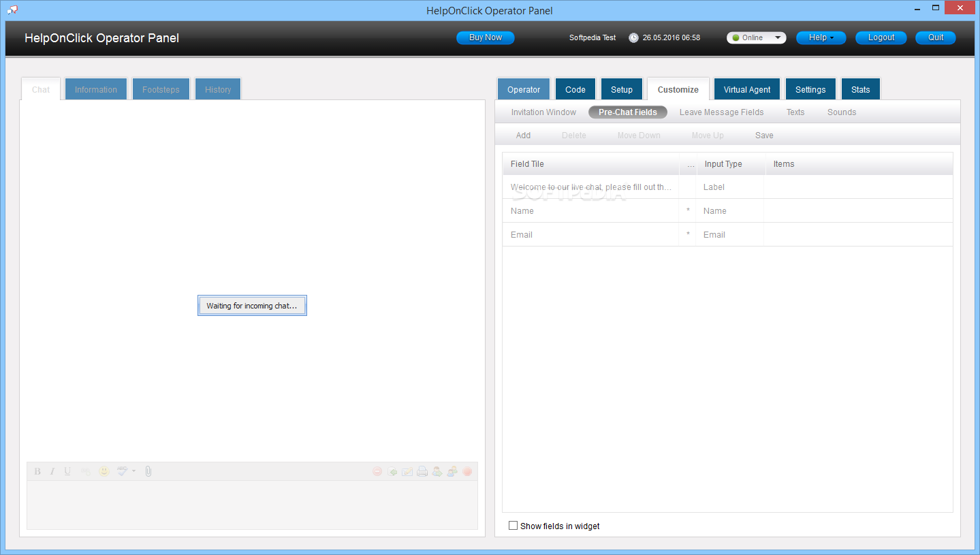This screenshot has height=555, width=980.
Task: Open the Information tab
Action: pyautogui.click(x=96, y=89)
